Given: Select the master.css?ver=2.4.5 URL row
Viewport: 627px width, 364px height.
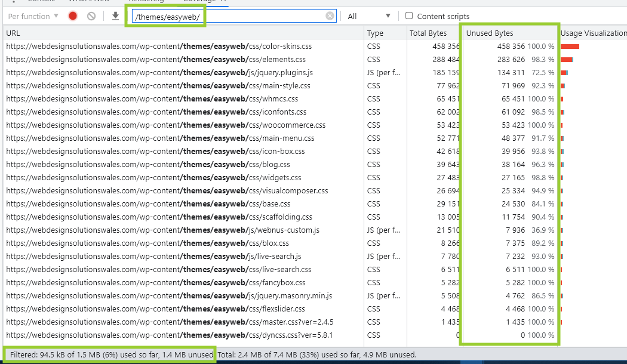Looking at the screenshot, I should [x=315, y=322].
